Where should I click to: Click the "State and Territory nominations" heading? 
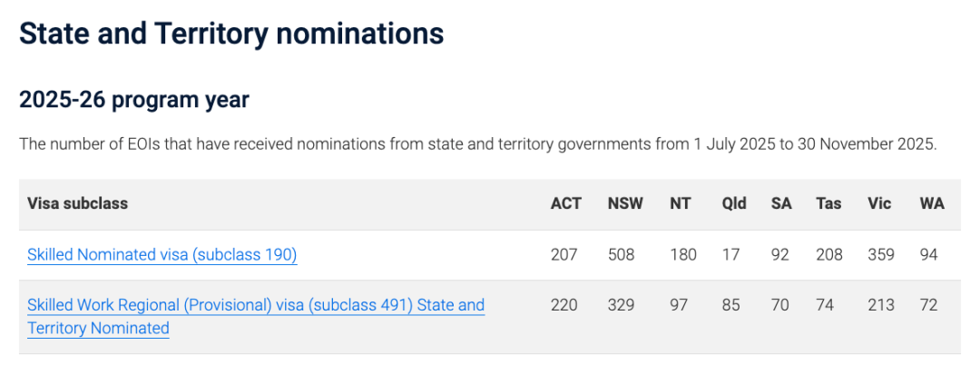[231, 35]
